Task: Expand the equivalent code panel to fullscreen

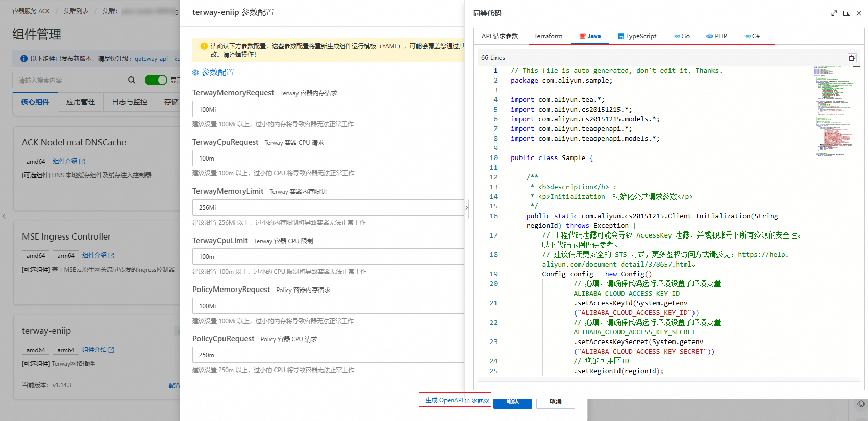Action: pyautogui.click(x=834, y=13)
